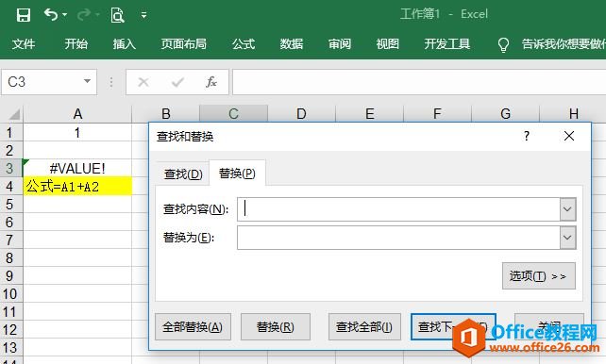Expand the 替换为 history dropdown

[567, 238]
